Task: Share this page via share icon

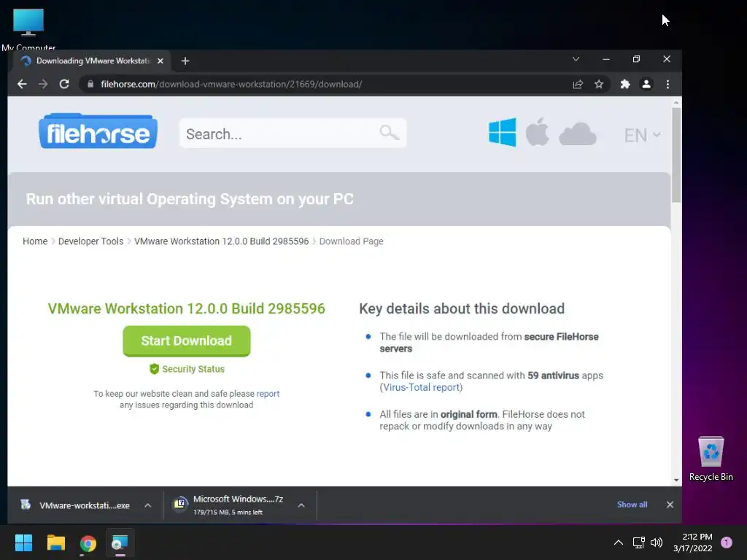Action: point(578,85)
